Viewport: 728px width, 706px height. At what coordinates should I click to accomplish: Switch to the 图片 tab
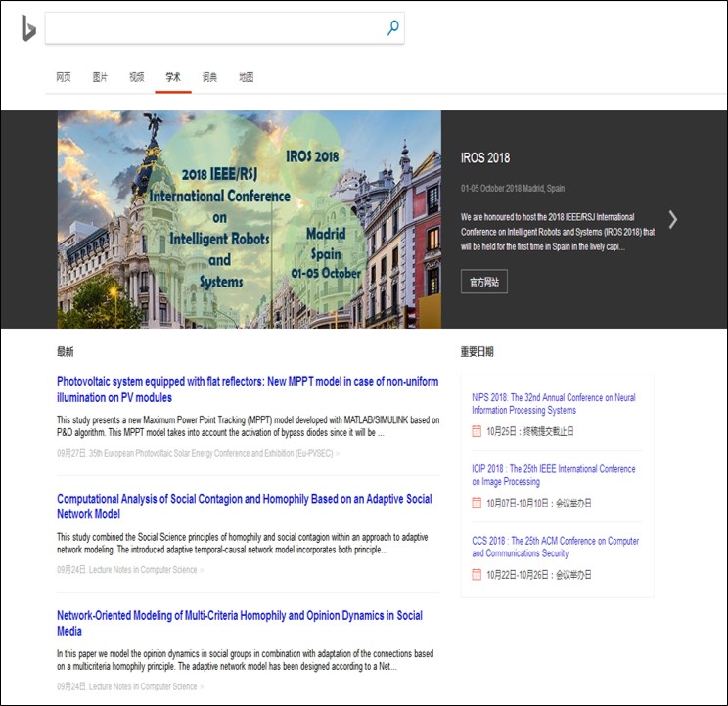(x=100, y=77)
